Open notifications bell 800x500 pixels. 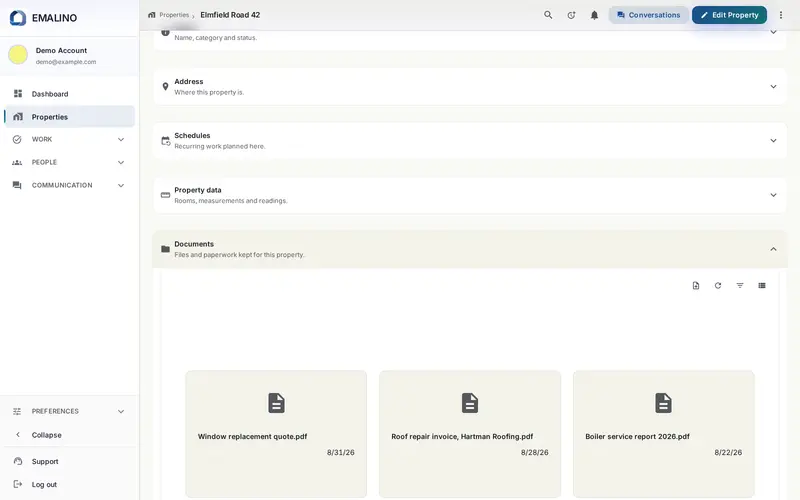tap(594, 15)
